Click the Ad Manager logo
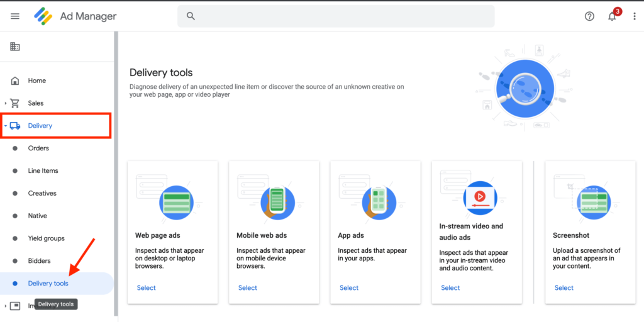 (43, 16)
